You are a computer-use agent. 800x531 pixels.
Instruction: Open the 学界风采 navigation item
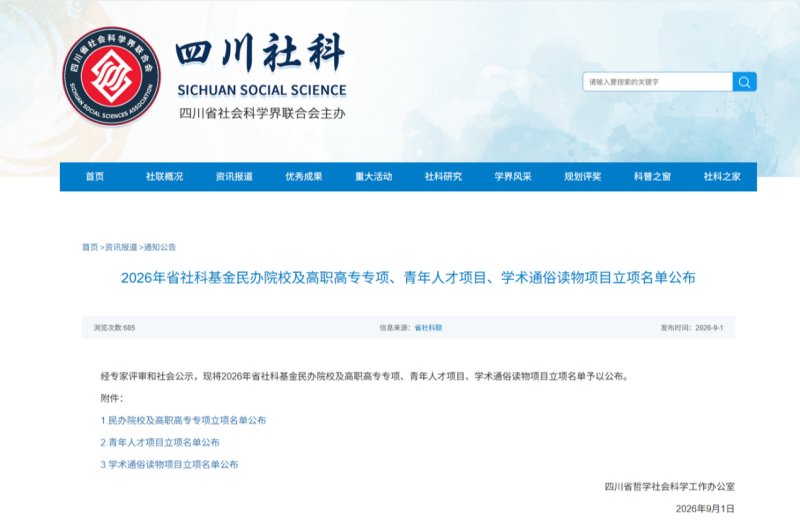click(513, 176)
